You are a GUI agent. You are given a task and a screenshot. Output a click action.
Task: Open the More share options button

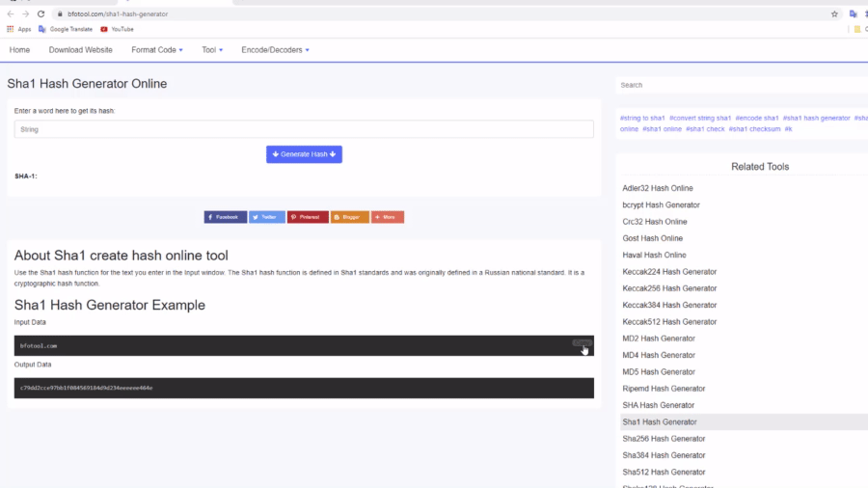(388, 217)
